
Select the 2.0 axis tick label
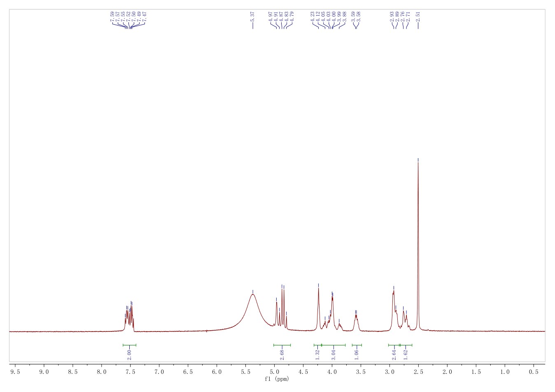point(448,371)
